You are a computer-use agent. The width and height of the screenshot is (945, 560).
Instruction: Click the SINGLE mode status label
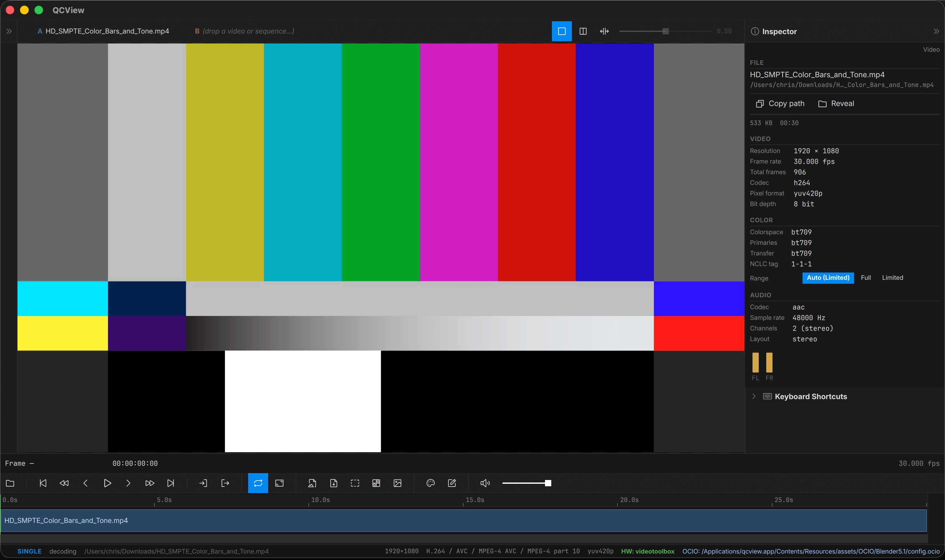pos(29,551)
